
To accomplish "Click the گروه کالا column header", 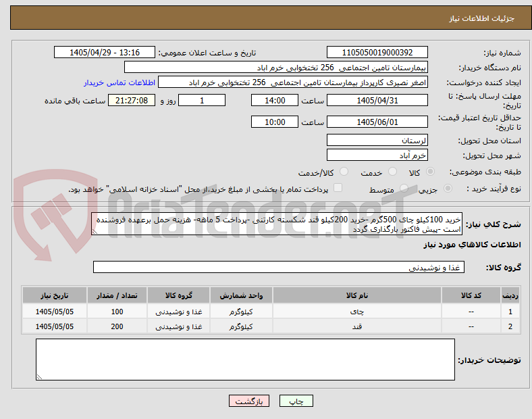I will [178, 295].
